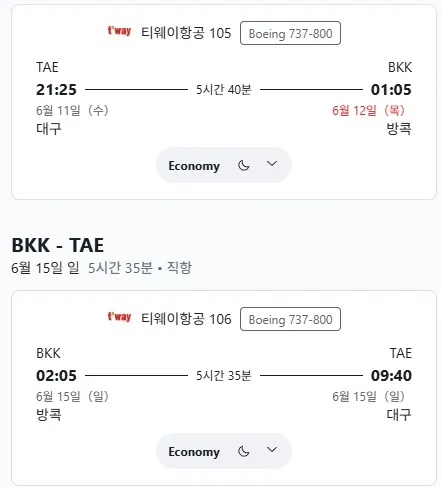The image size is (441, 487).
Task: Expand flight 106 details with chevron
Action: click(x=272, y=450)
